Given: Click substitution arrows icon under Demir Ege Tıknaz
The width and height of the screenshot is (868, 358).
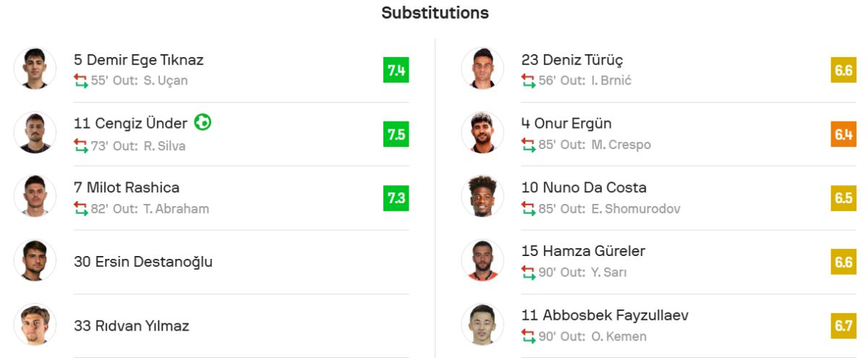Looking at the screenshot, I should click(x=80, y=81).
